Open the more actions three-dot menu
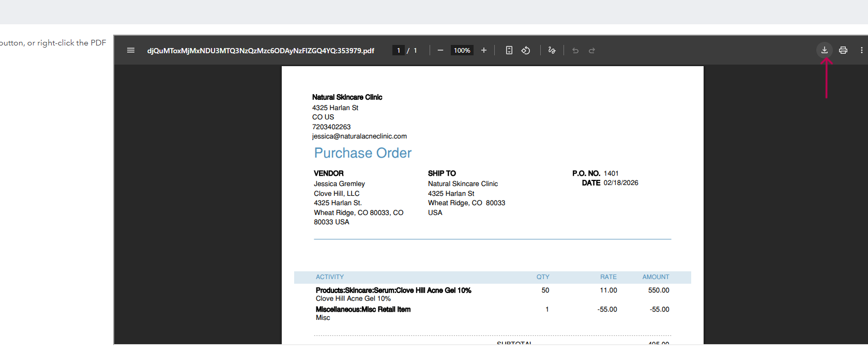 tap(861, 50)
